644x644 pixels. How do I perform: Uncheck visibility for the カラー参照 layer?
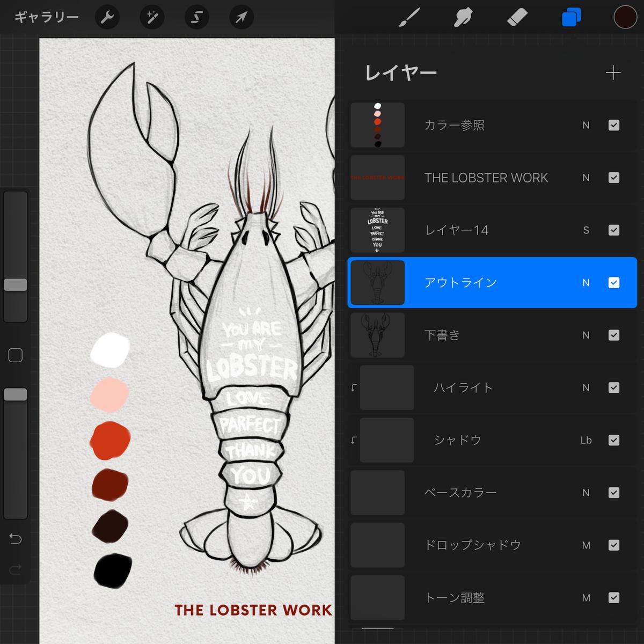(613, 125)
